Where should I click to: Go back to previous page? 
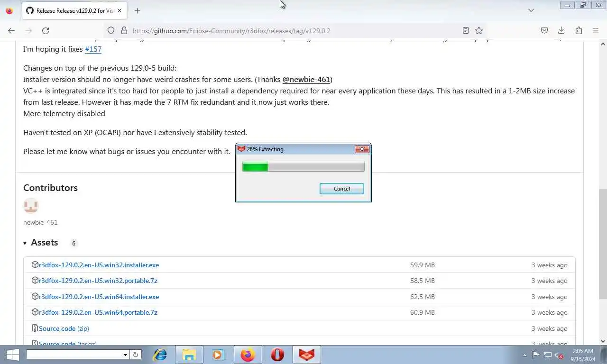[x=11, y=30]
